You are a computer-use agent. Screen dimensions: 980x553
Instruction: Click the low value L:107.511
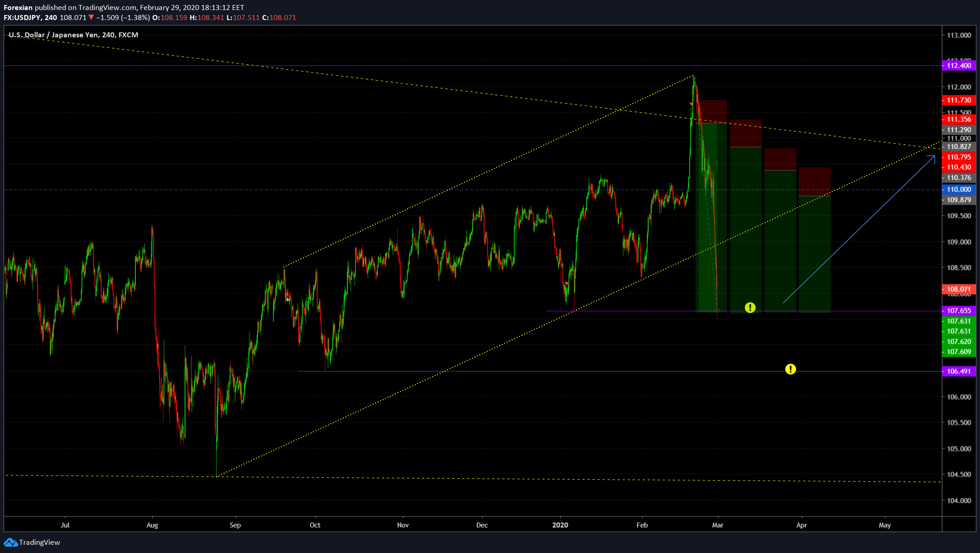pyautogui.click(x=243, y=17)
